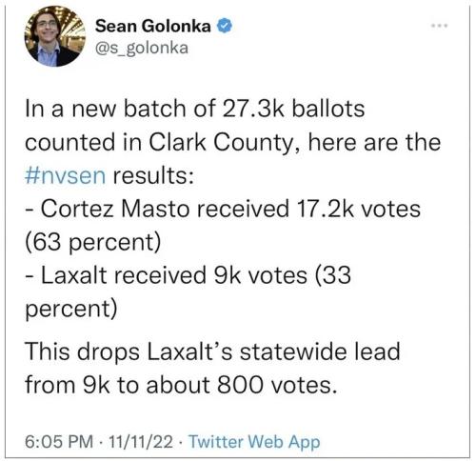Click the 6:05 PM timestamp
Image resolution: width=476 pixels, height=461 pixels.
click(59, 441)
